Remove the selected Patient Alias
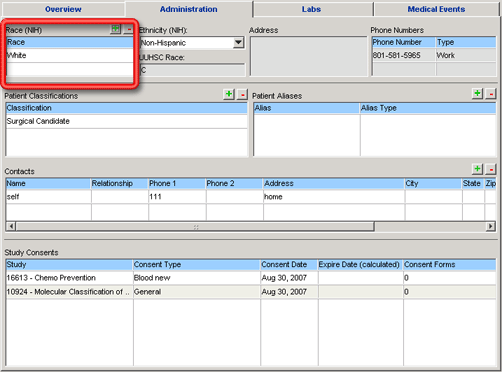Screen dimensions: 502x372 (491, 94)
